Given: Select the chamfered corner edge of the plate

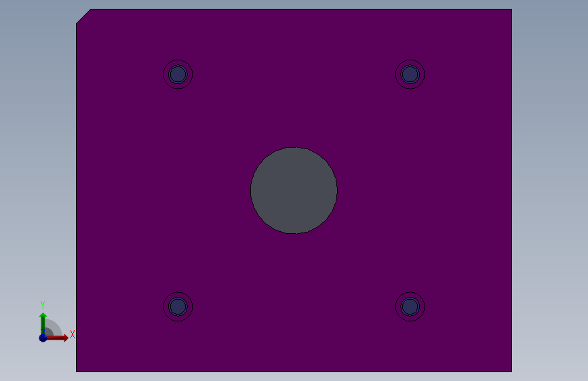Looking at the screenshot, I should pos(83,16).
